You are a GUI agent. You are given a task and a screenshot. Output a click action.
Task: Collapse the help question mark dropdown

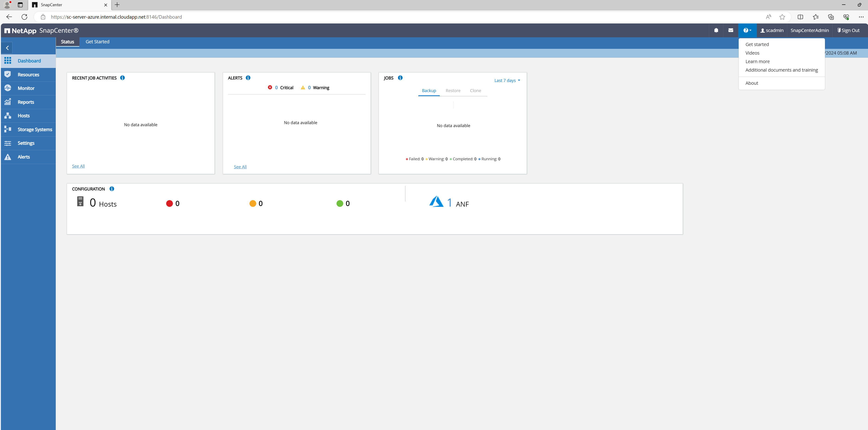(747, 30)
